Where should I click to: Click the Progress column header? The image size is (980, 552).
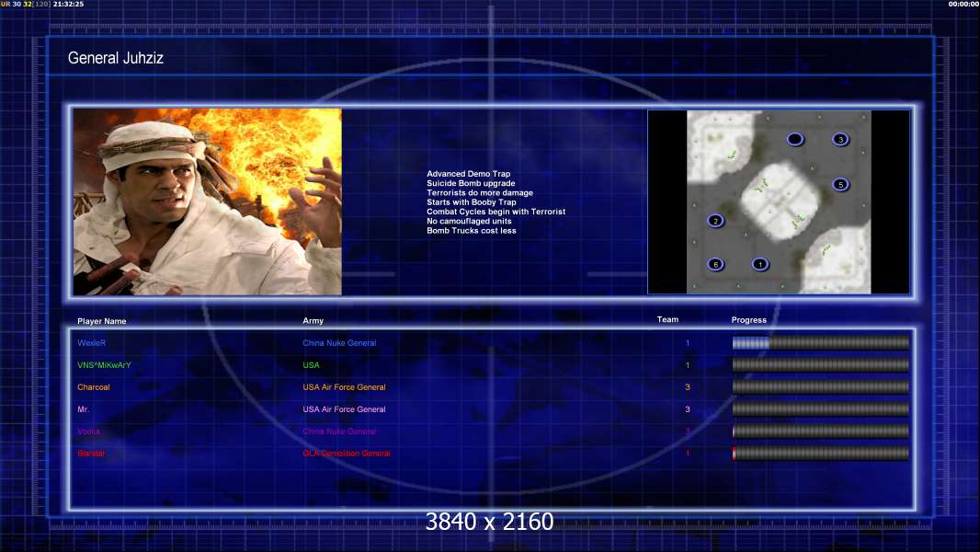748,320
